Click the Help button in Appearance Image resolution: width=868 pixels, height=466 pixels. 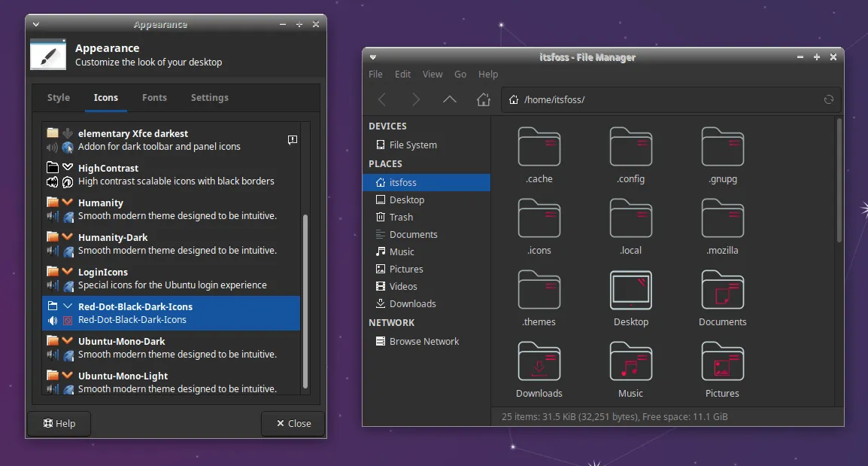point(59,424)
